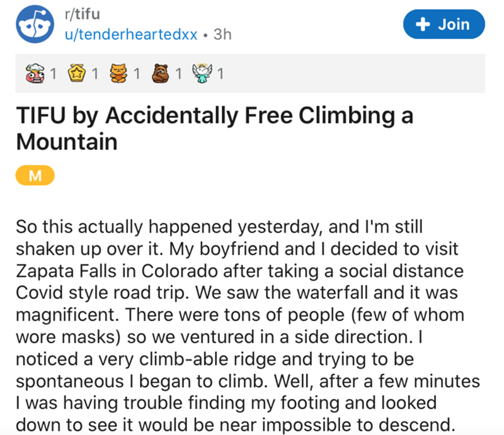Join the r/tifu community
This screenshot has height=435, width=504.
click(x=444, y=24)
